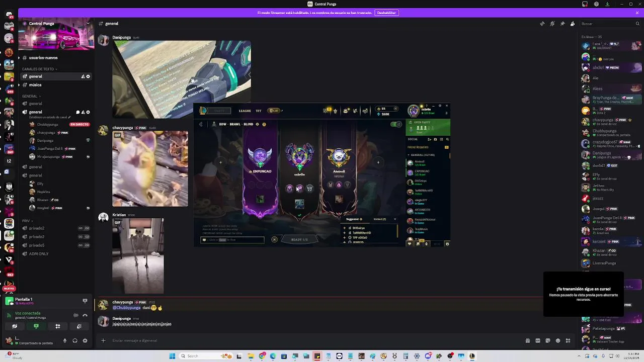Open the emoji picker in the message bar

[x=558, y=340]
